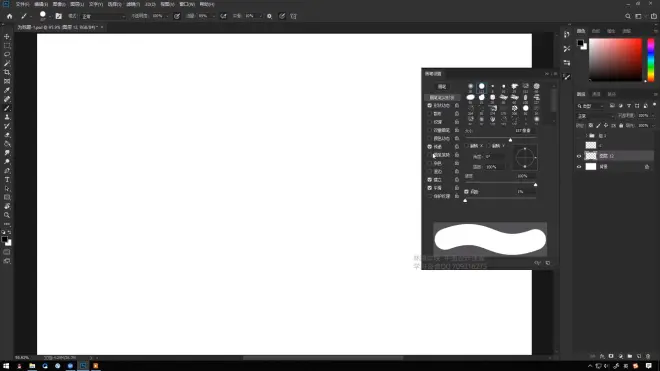Open the layer blend mode dropdown

pyautogui.click(x=595, y=116)
